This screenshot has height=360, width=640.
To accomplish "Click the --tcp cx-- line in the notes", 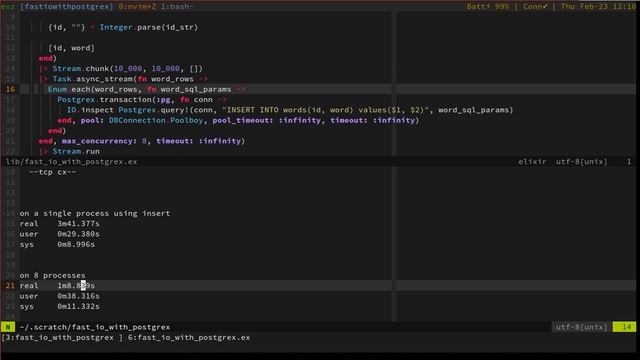I will [53, 172].
